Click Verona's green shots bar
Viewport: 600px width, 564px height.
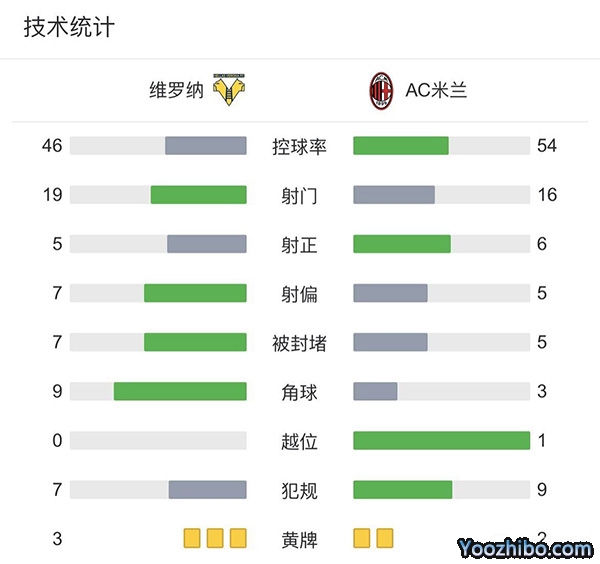tap(198, 195)
